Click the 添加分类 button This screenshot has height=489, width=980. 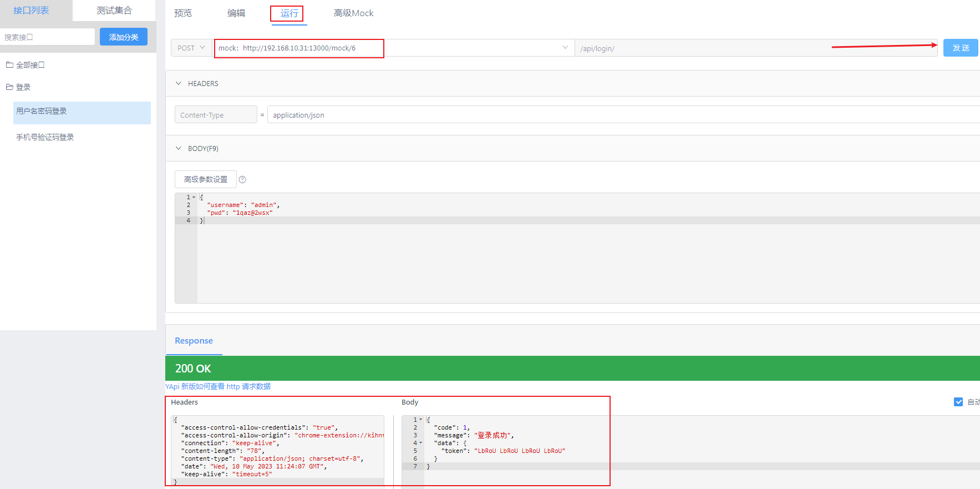click(124, 37)
